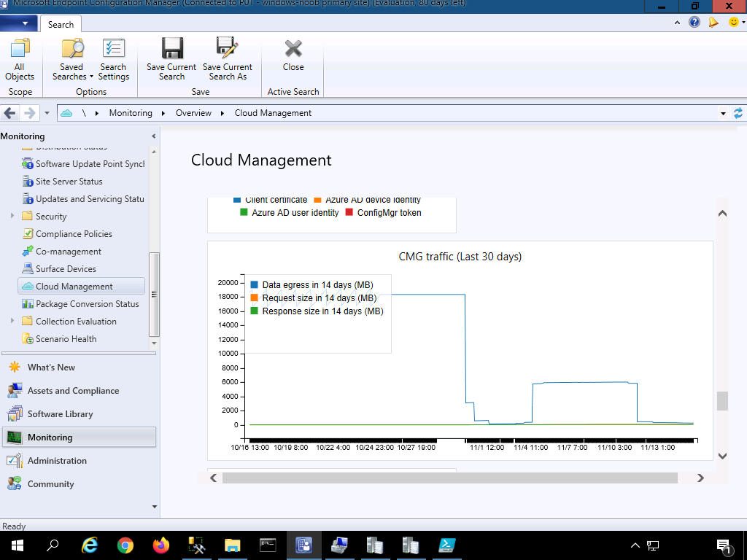Open Package Conversion Status node
This screenshot has height=560, width=747.
click(x=80, y=304)
